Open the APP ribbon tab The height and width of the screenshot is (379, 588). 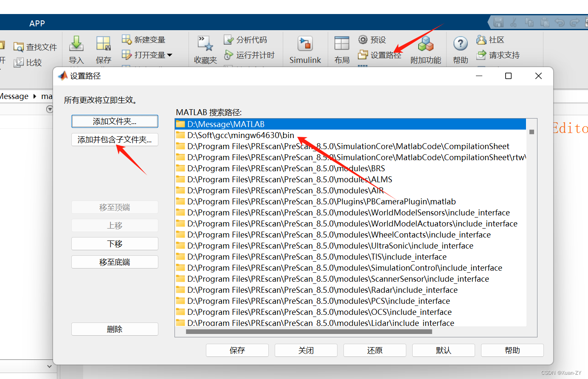(x=37, y=23)
